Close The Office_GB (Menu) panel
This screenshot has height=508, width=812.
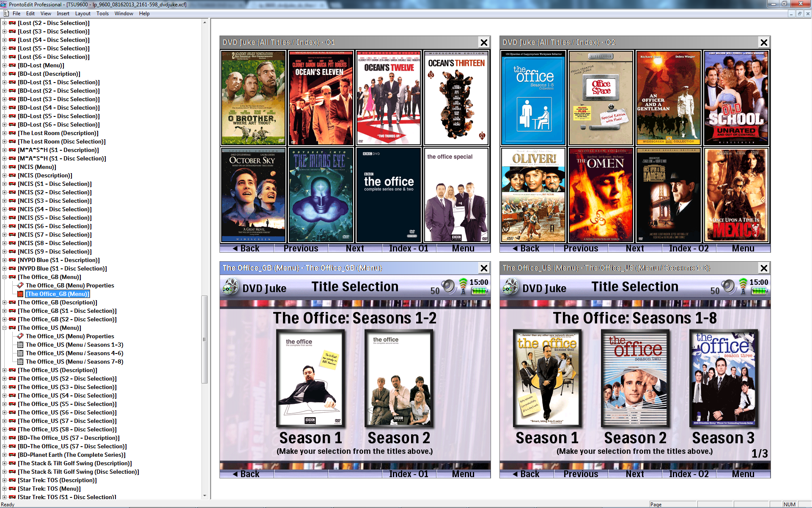[484, 268]
